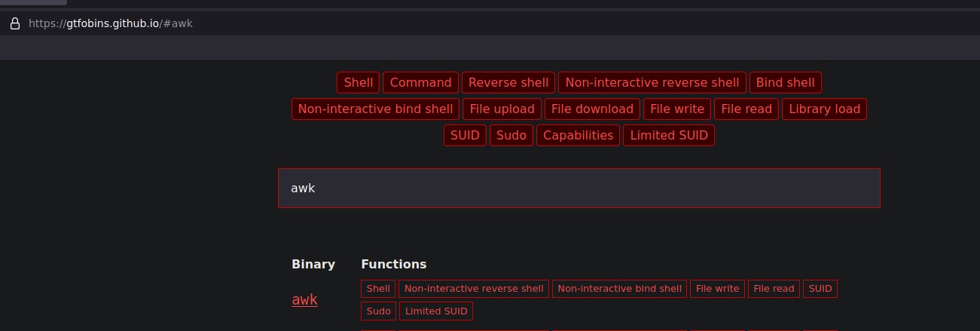Click the Library load filter button
The width and height of the screenshot is (980, 331).
[824, 109]
